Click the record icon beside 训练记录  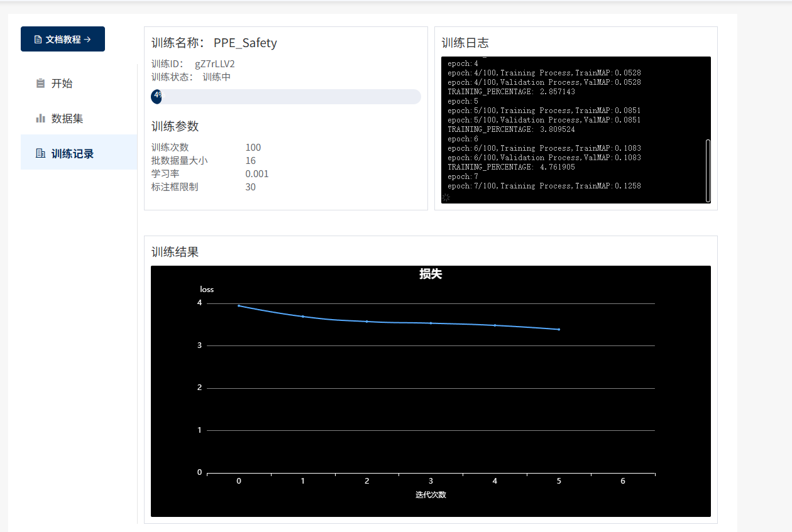pos(41,153)
